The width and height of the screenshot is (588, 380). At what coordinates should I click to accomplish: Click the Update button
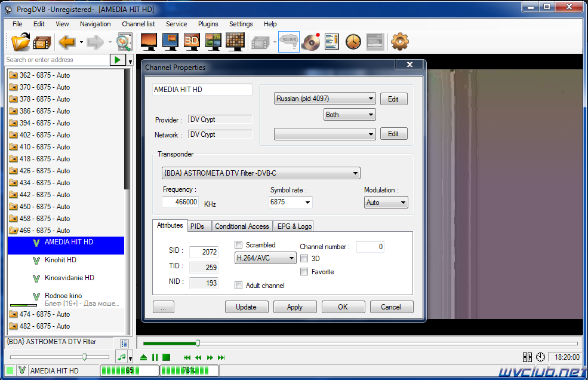click(x=247, y=307)
